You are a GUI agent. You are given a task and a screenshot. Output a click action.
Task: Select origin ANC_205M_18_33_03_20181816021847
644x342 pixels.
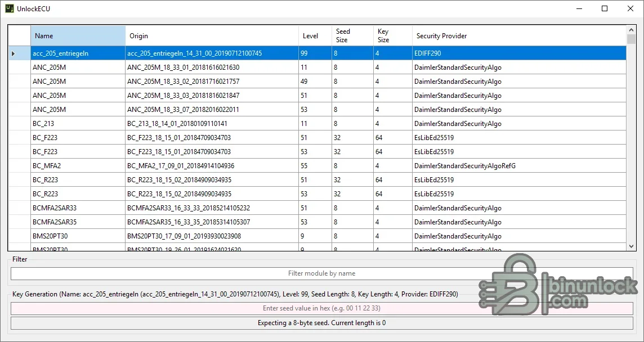(212, 95)
